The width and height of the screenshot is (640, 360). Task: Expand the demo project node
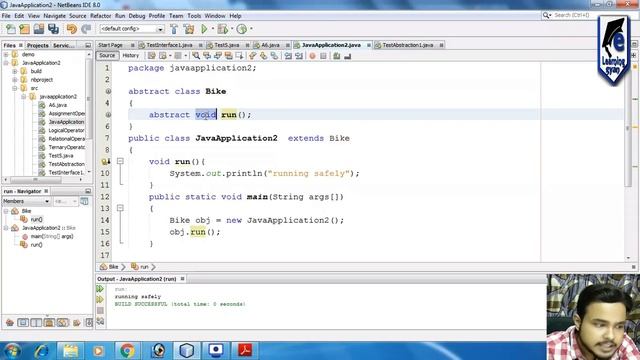tap(6, 54)
